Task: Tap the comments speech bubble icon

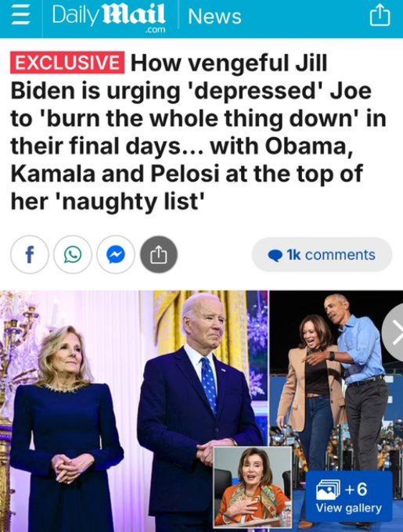Action: coord(275,256)
